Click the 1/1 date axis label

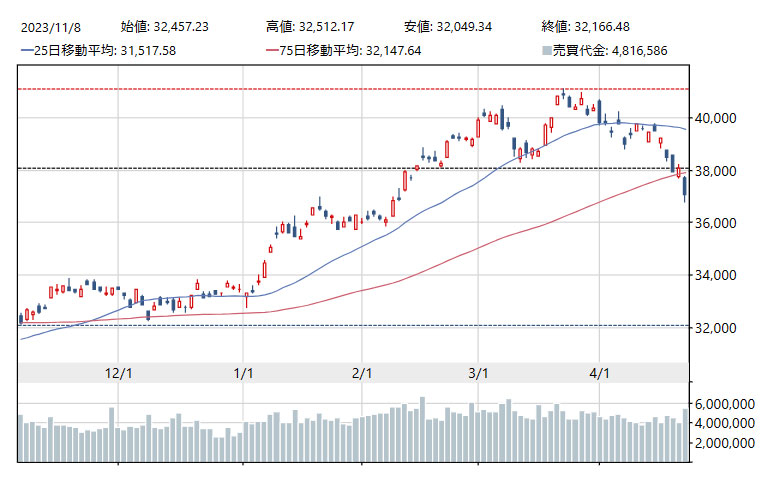[x=243, y=373]
